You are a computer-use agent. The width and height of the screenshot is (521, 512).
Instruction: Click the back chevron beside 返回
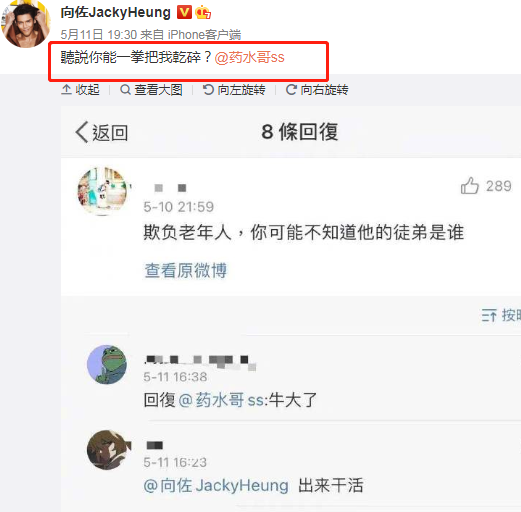click(82, 132)
